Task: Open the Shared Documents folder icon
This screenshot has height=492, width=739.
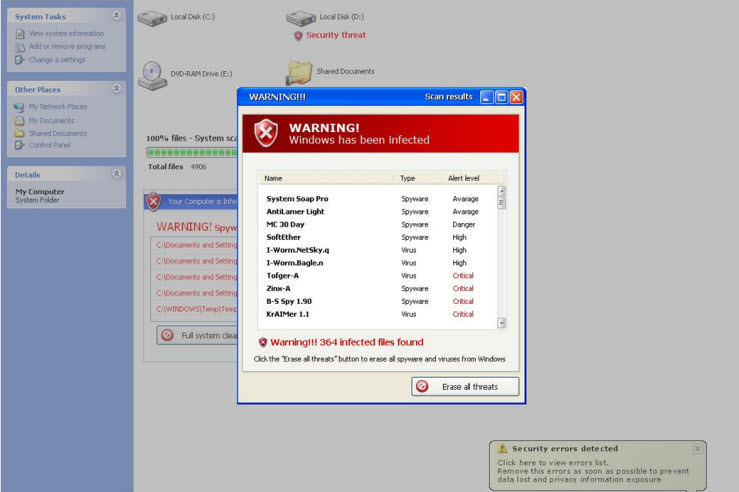Action: [x=299, y=73]
